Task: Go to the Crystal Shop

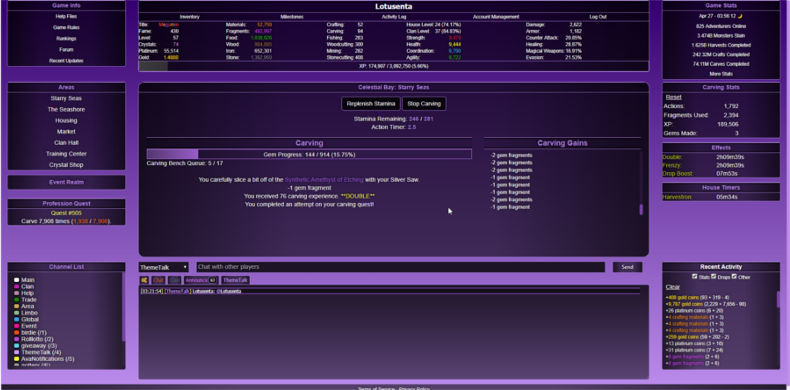Action: tap(66, 165)
